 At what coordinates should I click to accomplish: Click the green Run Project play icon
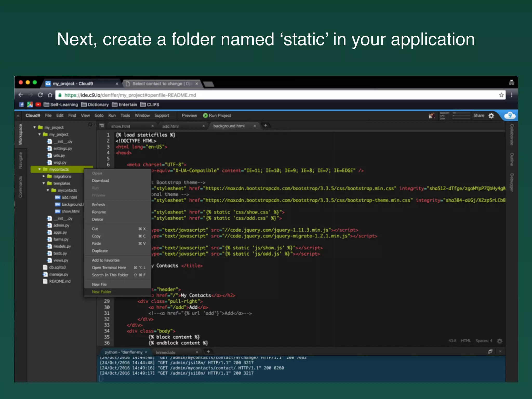pos(205,116)
